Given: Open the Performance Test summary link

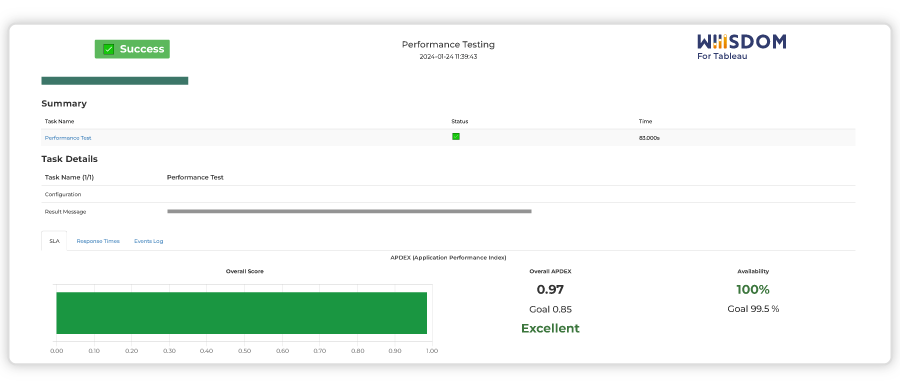Looking at the screenshot, I should 68,138.
